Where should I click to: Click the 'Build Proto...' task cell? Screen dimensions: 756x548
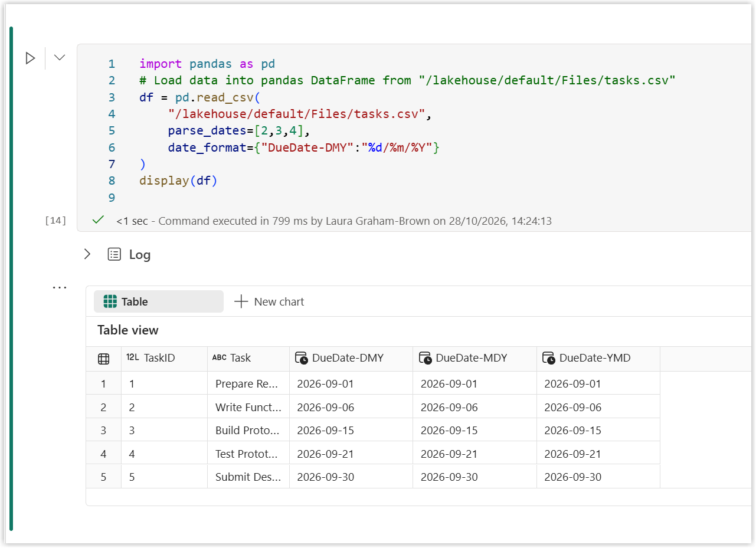[248, 430]
